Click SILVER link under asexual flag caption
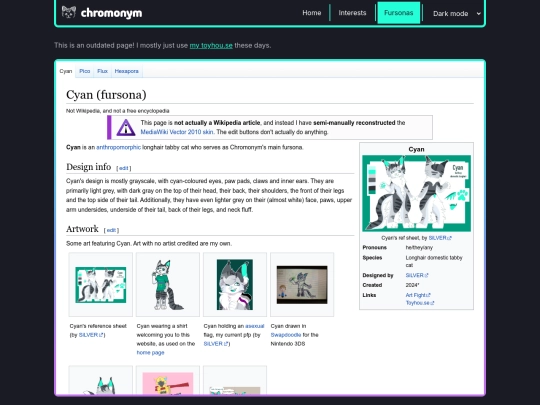 (x=216, y=344)
